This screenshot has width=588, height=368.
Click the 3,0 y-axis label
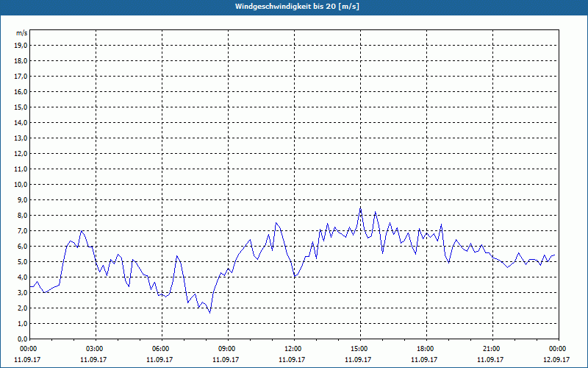22,292
